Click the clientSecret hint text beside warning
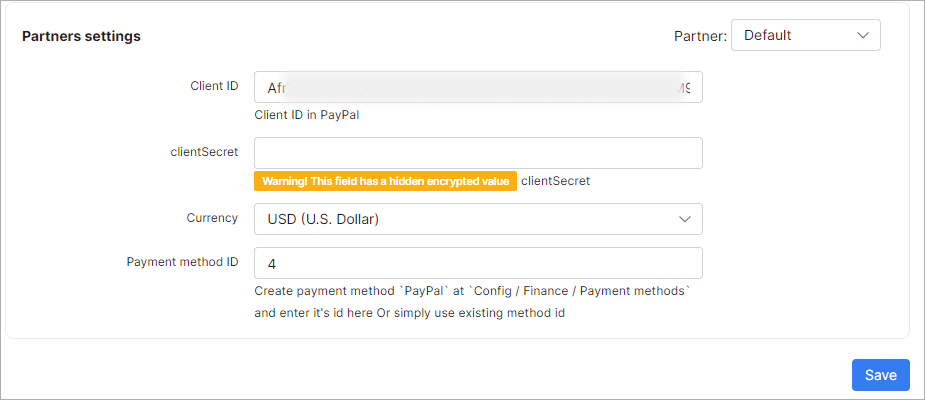The width and height of the screenshot is (925, 400). 555,181
